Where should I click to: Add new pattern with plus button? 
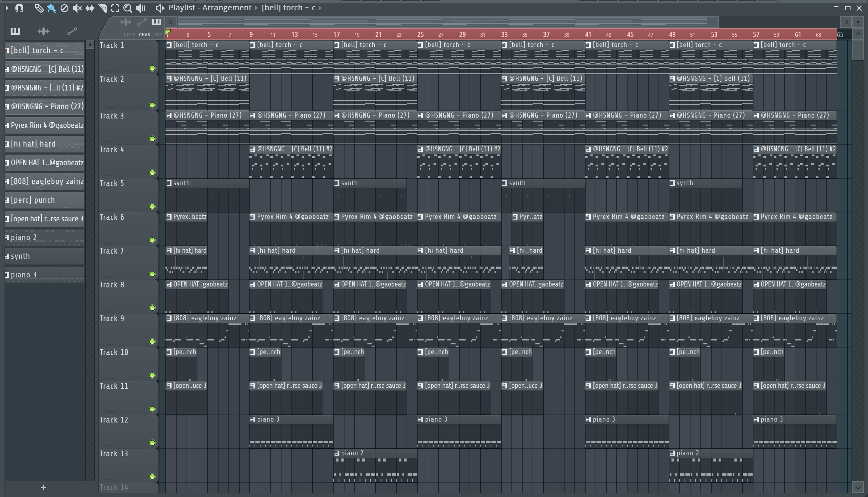click(x=44, y=488)
